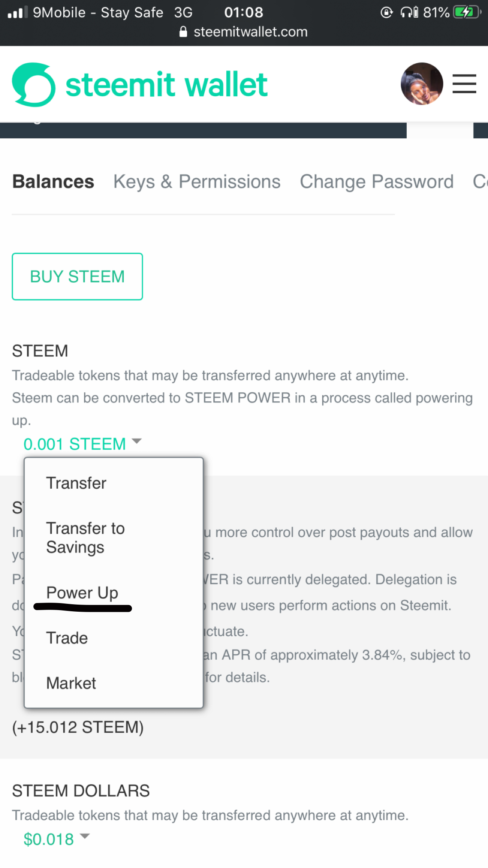
Task: Tap the user profile avatar
Action: click(422, 84)
